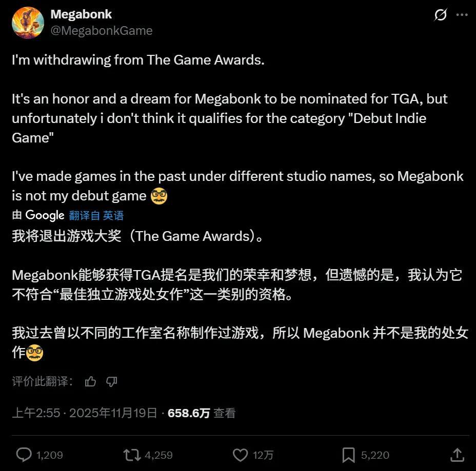Bookmark the post with the bookmark icon

point(348,455)
